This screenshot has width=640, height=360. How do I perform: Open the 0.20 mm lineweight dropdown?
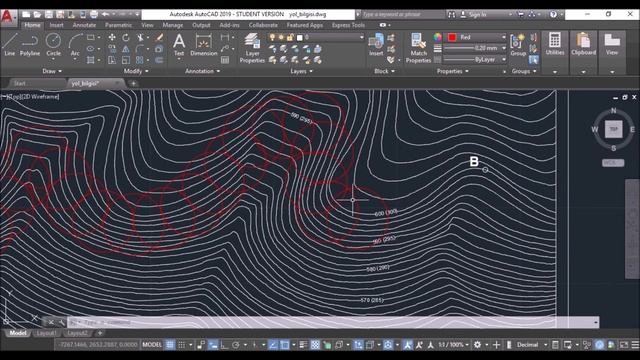tap(504, 48)
